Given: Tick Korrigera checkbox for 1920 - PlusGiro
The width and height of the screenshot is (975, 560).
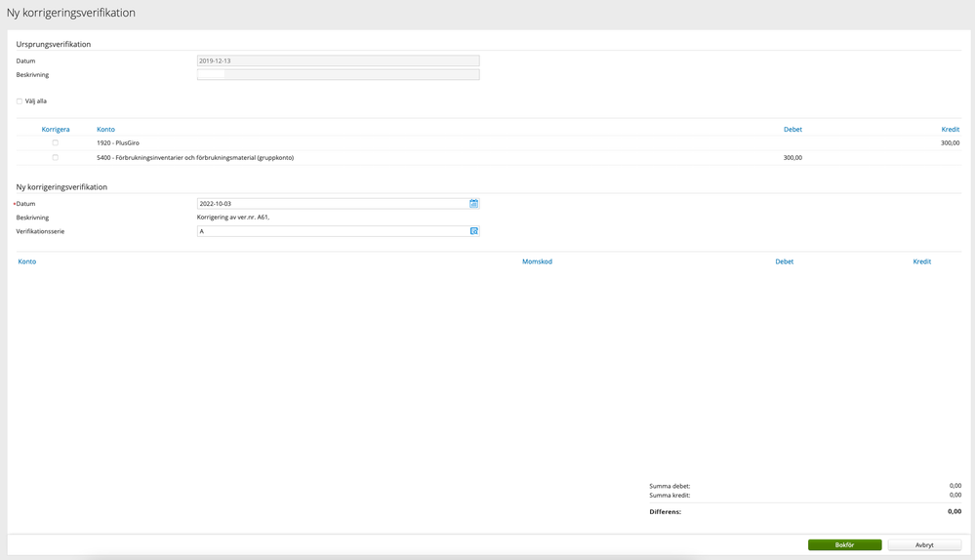Looking at the screenshot, I should coord(55,142).
